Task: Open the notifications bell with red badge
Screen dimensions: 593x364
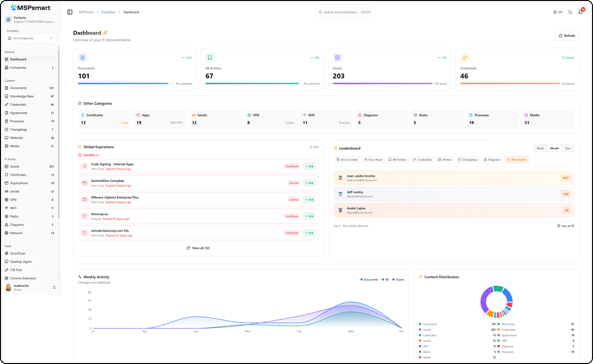Action: point(581,12)
